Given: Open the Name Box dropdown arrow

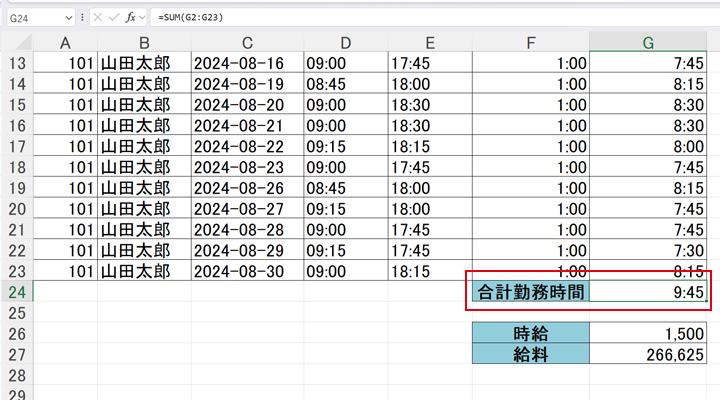Looking at the screenshot, I should click(x=67, y=18).
